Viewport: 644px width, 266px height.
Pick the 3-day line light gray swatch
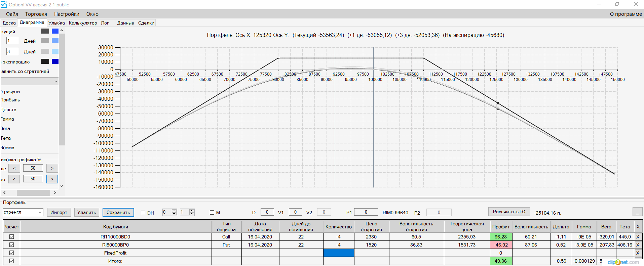tap(45, 51)
